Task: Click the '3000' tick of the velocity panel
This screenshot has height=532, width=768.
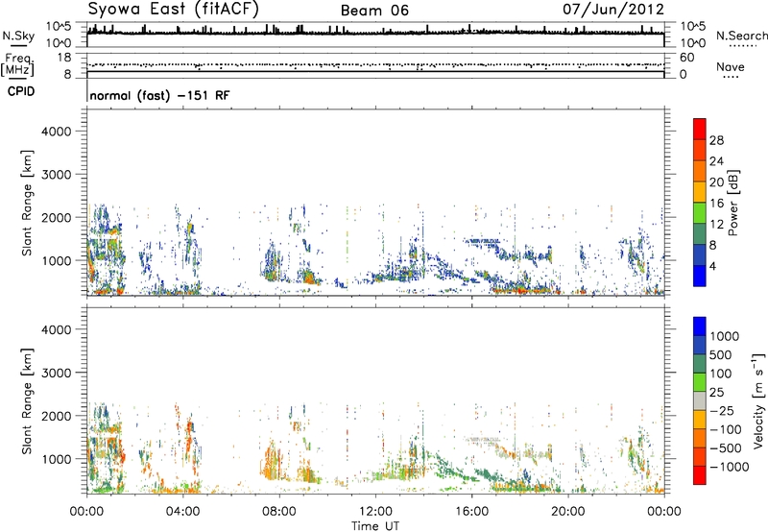Action: (56, 373)
